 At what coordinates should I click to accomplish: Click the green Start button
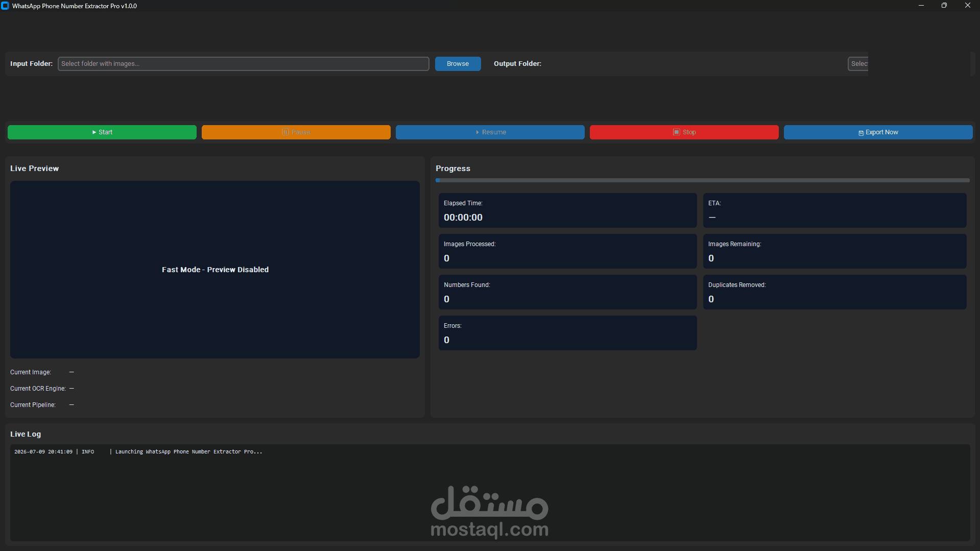click(102, 132)
